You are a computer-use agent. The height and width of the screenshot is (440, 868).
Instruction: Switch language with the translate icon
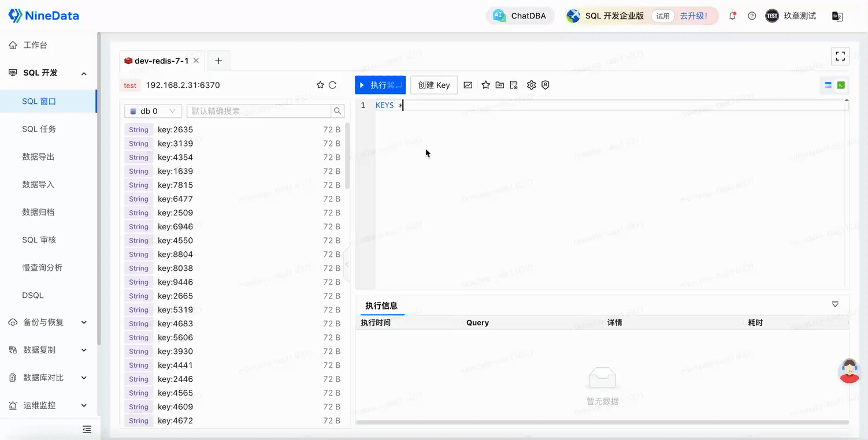pyautogui.click(x=837, y=16)
